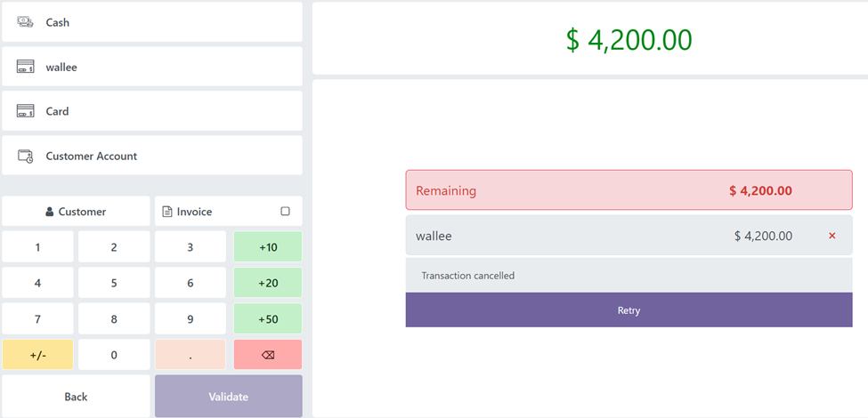Screen dimensions: 868x418
Task: Add +20 to the amount
Action: 267,283
